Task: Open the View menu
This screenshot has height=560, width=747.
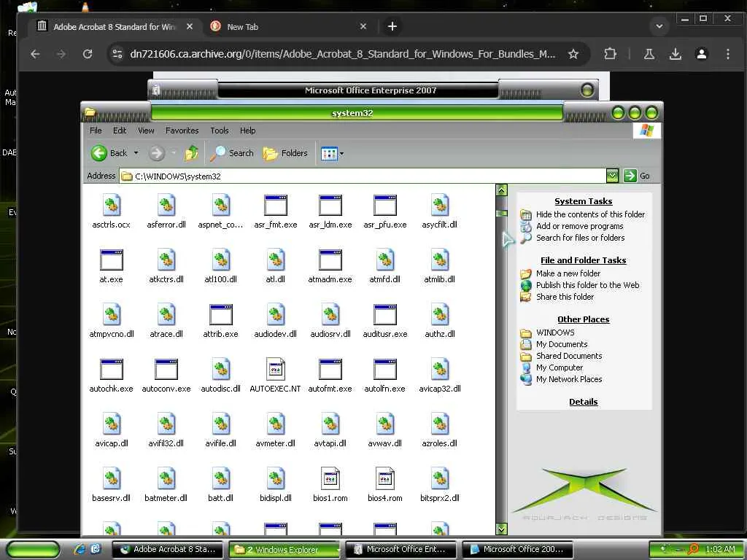Action: (x=146, y=131)
